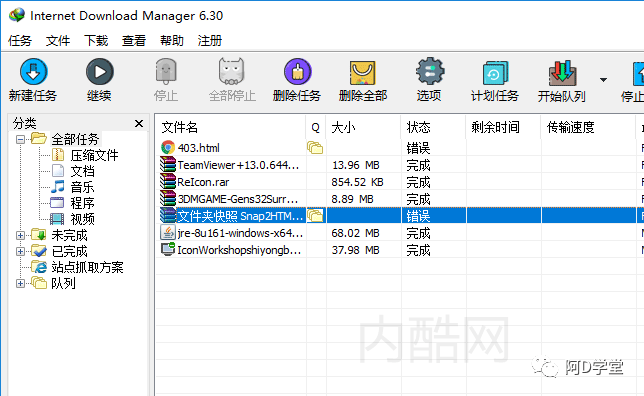Select the ReIcon.rar download
Image resolution: width=644 pixels, height=396 pixels.
coord(399,182)
